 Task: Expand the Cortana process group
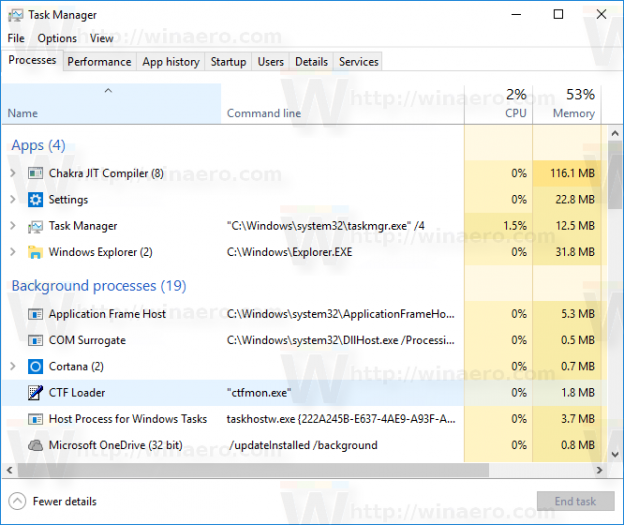point(13,367)
